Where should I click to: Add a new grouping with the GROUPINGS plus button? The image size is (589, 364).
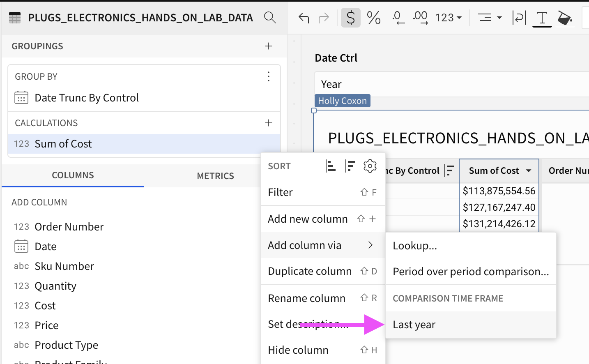coord(268,46)
